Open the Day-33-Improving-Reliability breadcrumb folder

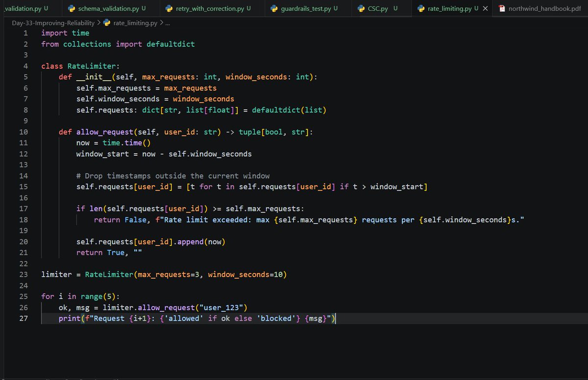tap(53, 23)
